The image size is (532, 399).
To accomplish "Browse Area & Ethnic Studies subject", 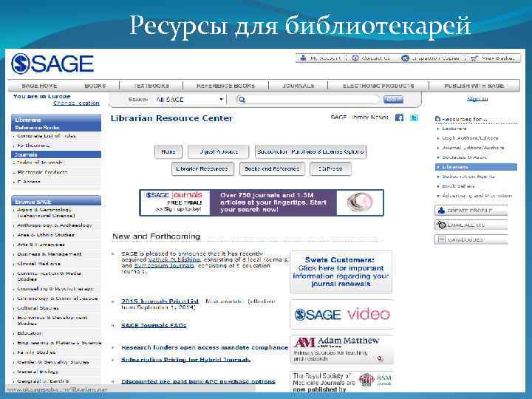I will [x=46, y=234].
